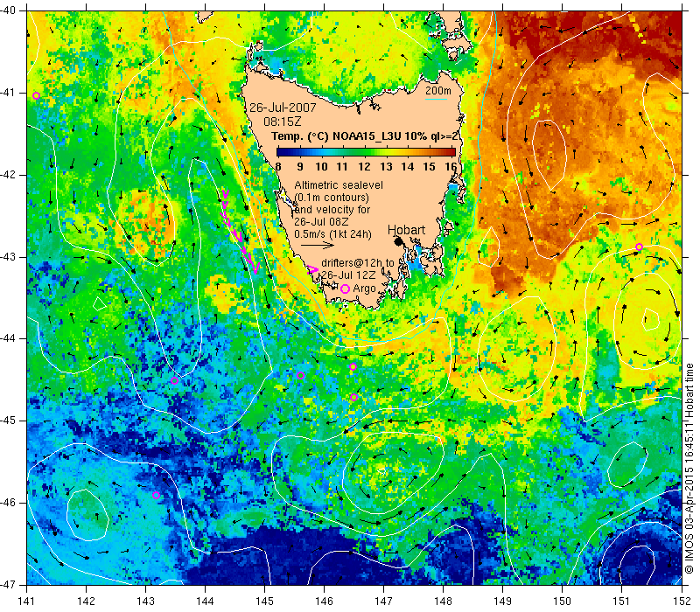700x612 pixels.
Task: Click longitude axis label '144'
Action: 206,601
